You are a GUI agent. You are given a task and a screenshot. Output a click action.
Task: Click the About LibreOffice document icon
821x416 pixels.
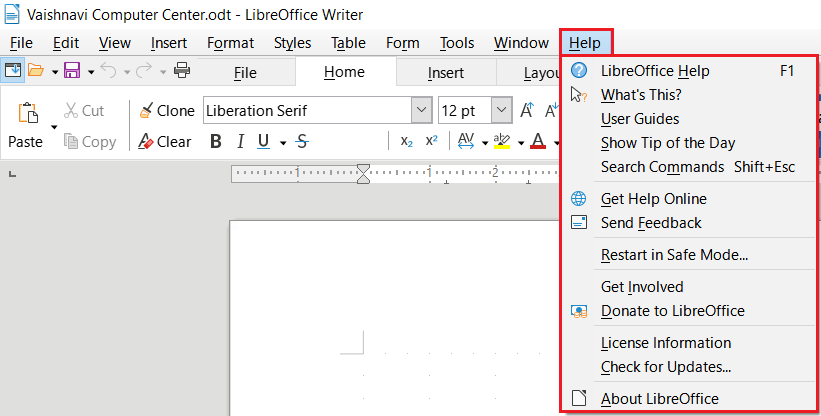point(579,398)
